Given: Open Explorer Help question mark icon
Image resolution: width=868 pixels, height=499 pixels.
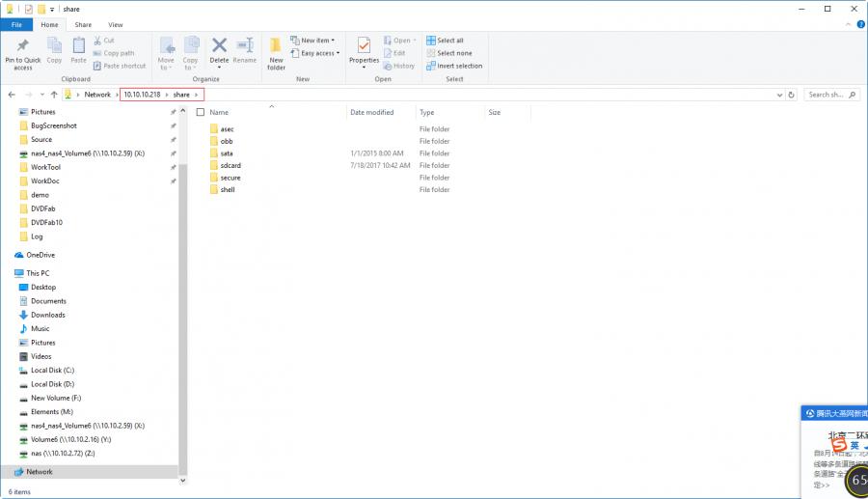Looking at the screenshot, I should (861, 24).
